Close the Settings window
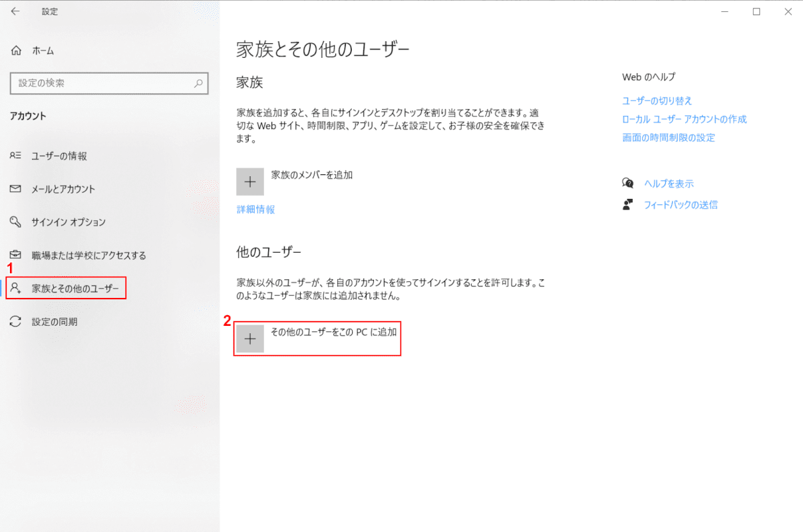Screen dimensions: 803x532 point(788,11)
